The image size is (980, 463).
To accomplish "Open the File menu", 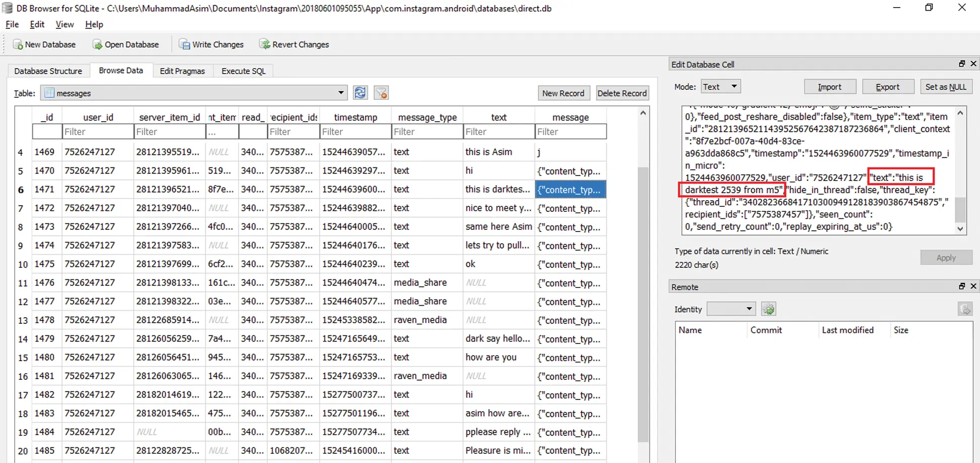I will [12, 24].
